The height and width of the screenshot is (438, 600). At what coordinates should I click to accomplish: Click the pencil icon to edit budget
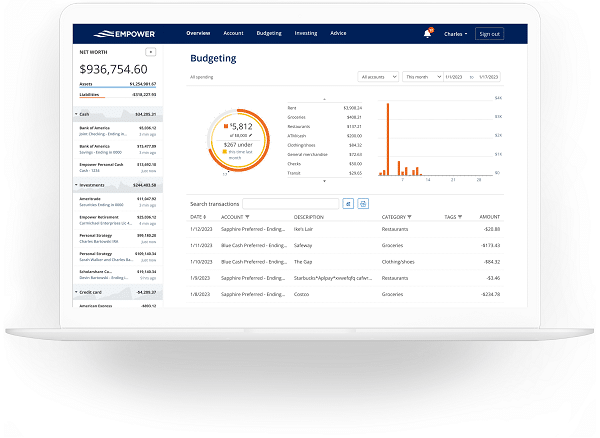(250, 135)
